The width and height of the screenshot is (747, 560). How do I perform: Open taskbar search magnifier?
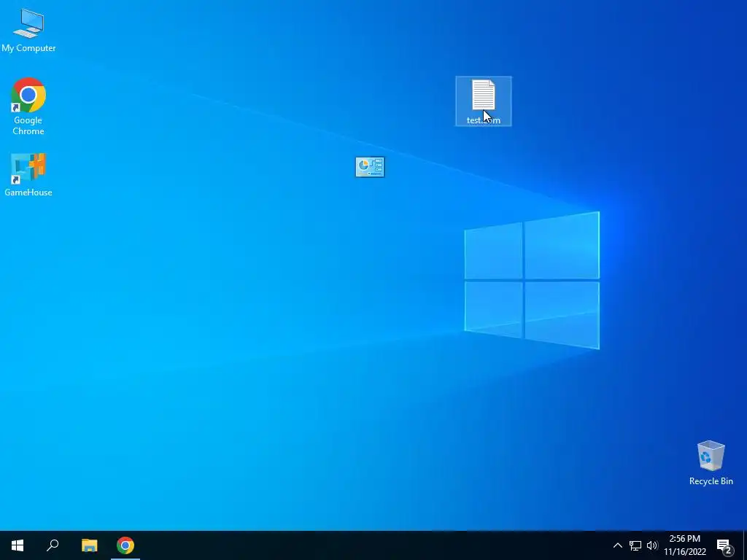[x=53, y=545]
